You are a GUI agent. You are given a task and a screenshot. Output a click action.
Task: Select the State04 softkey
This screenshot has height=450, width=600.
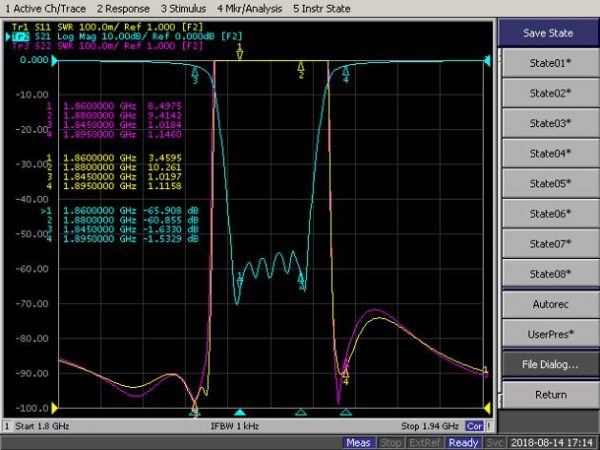click(550, 153)
